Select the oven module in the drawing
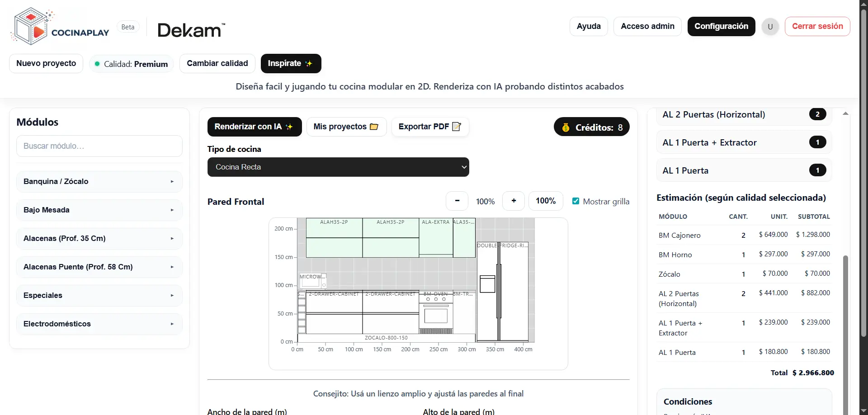Screen dimensions: 868x415 [436, 314]
